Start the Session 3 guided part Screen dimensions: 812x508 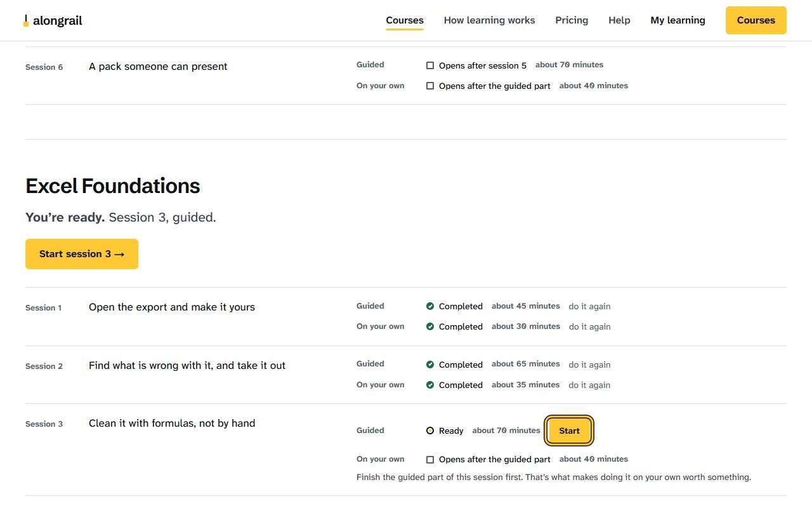[569, 431]
